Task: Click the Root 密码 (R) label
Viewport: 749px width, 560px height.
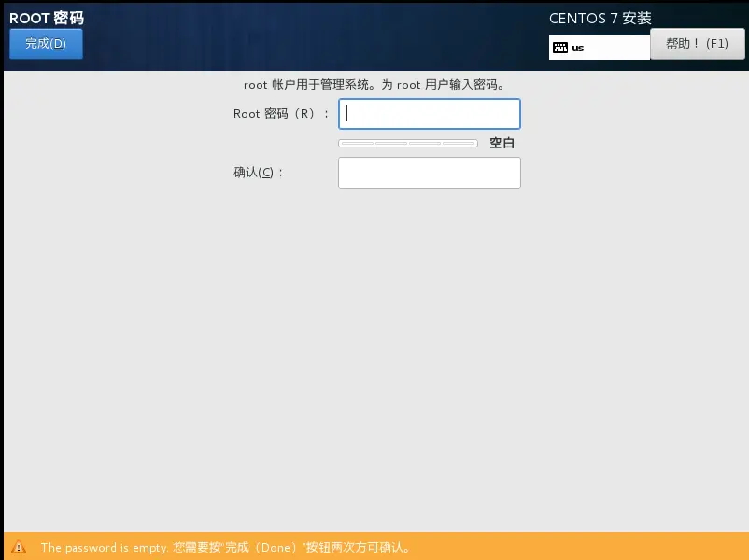Action: (x=281, y=114)
